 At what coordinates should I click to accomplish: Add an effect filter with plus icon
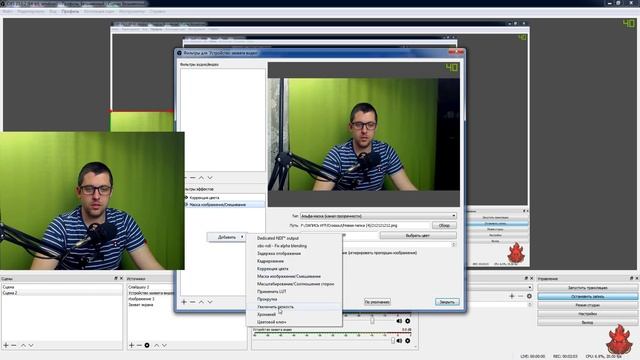[x=184, y=302]
